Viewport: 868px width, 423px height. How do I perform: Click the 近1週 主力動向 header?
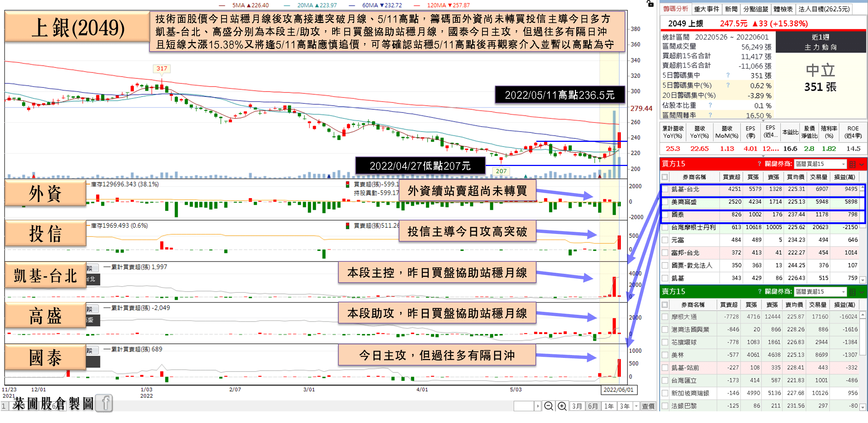(820, 42)
